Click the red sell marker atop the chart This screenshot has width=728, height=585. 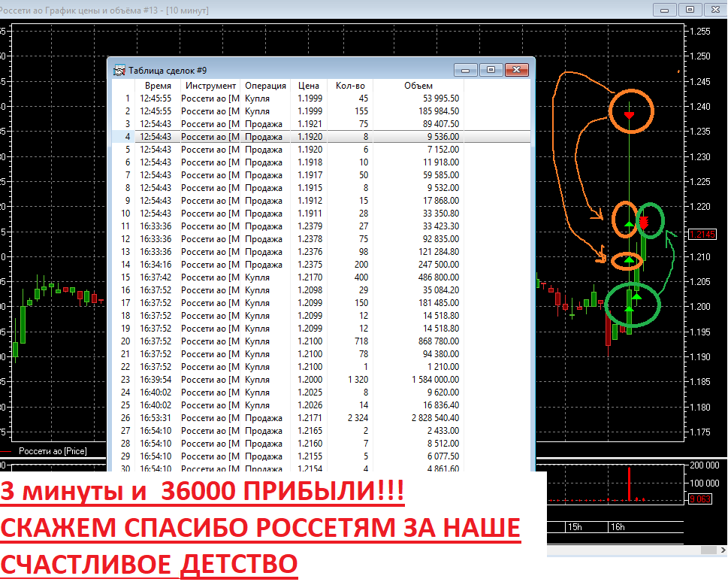(630, 114)
